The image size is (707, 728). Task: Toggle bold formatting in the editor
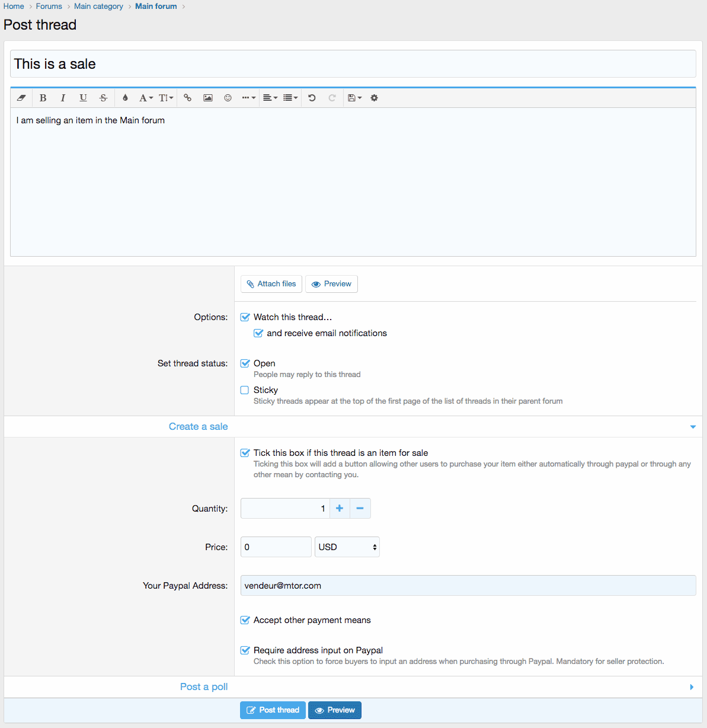tap(43, 98)
